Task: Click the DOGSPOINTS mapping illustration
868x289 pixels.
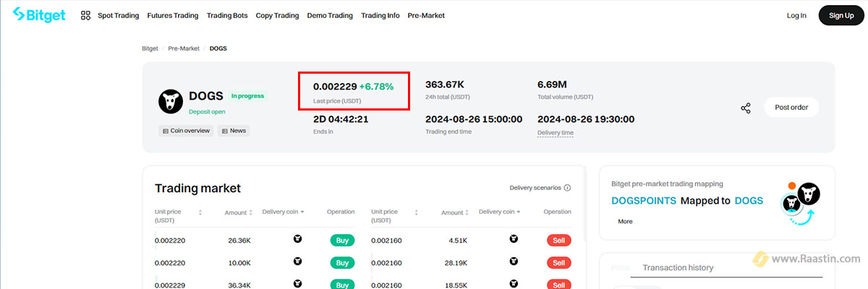Action: (801, 203)
